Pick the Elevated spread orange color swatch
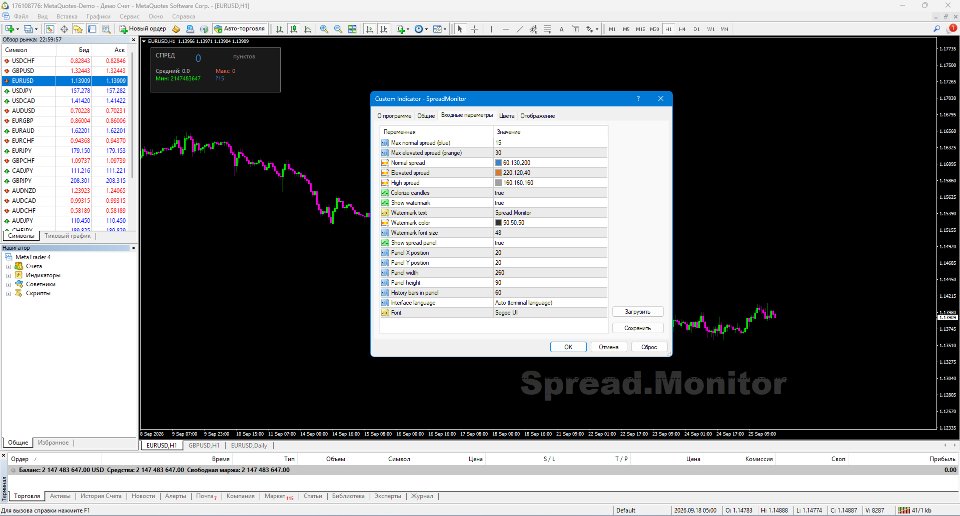960x516 pixels. (x=498, y=173)
